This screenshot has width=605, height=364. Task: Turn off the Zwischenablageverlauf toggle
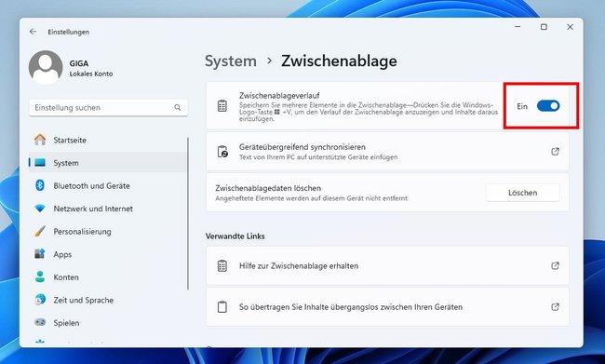[548, 106]
